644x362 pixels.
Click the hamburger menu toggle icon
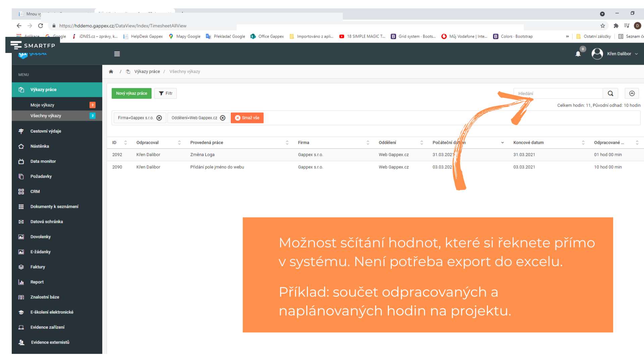[117, 54]
